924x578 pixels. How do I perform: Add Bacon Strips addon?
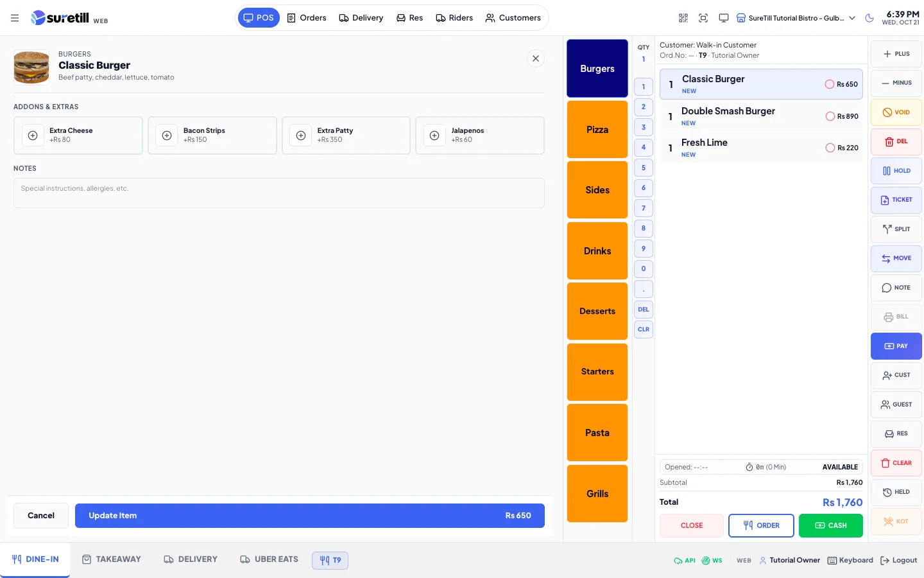pyautogui.click(x=212, y=136)
